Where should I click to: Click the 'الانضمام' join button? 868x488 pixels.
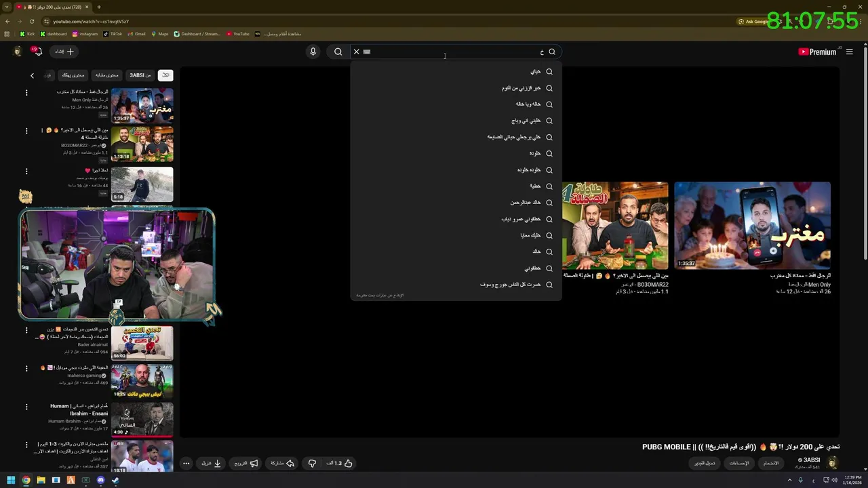[x=771, y=463]
